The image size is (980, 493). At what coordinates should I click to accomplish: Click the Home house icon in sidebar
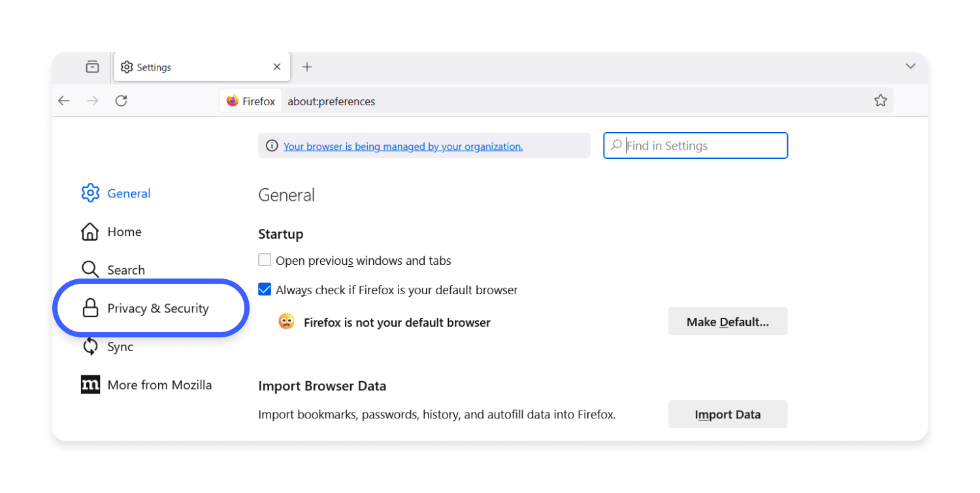click(90, 231)
